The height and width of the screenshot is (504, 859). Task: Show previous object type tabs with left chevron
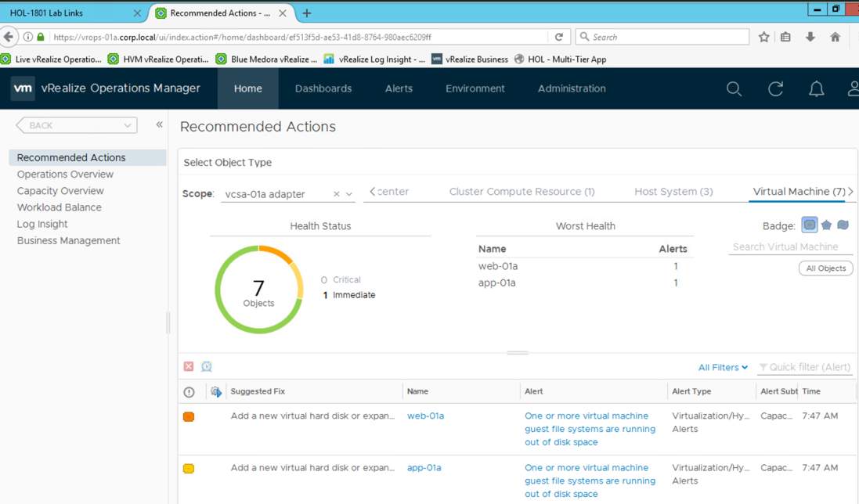point(373,191)
